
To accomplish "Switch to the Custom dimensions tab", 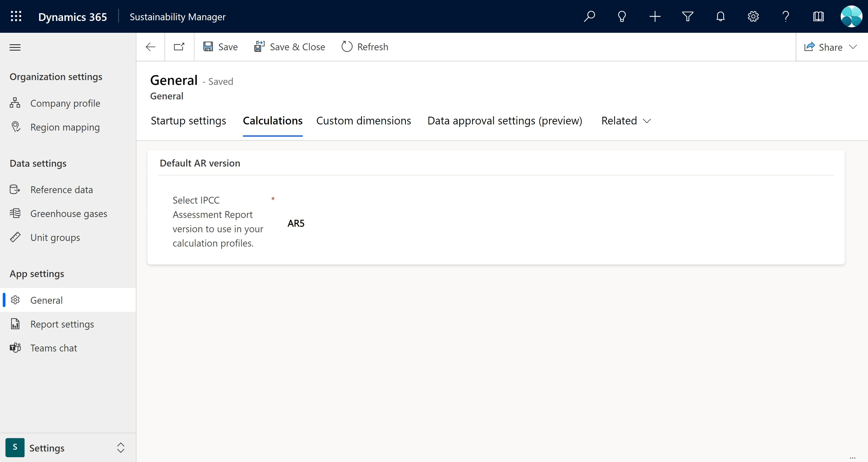I will click(x=363, y=121).
